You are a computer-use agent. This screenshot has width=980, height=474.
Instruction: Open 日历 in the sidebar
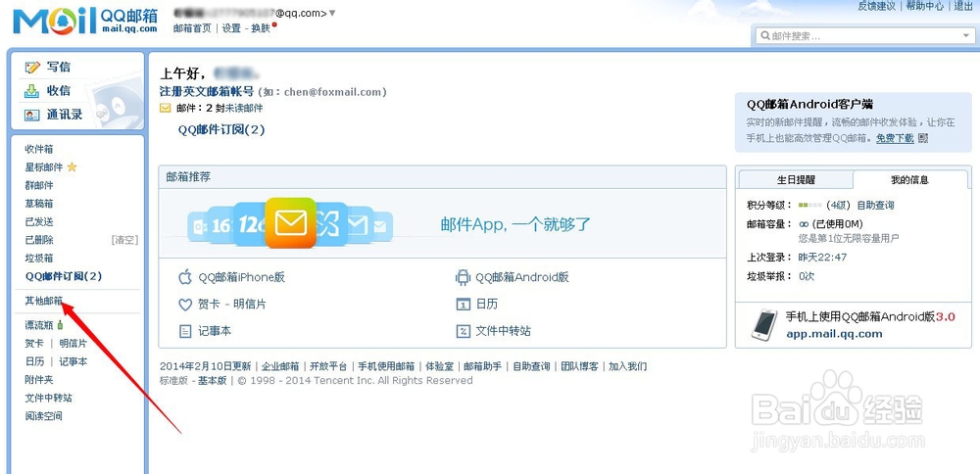click(x=34, y=361)
